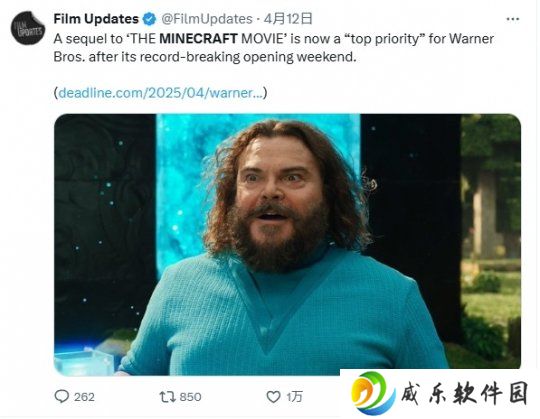Open the movie still of the bearded man
The image size is (540, 419).
pos(287,244)
